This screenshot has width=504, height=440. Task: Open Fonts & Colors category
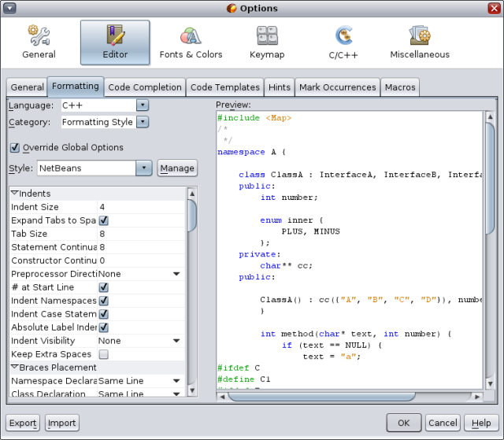pyautogui.click(x=191, y=43)
